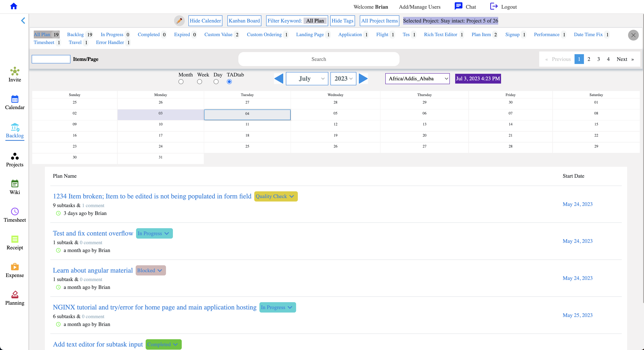The height and width of the screenshot is (350, 644).
Task: Select the Completed tag tab
Action: pos(152,35)
